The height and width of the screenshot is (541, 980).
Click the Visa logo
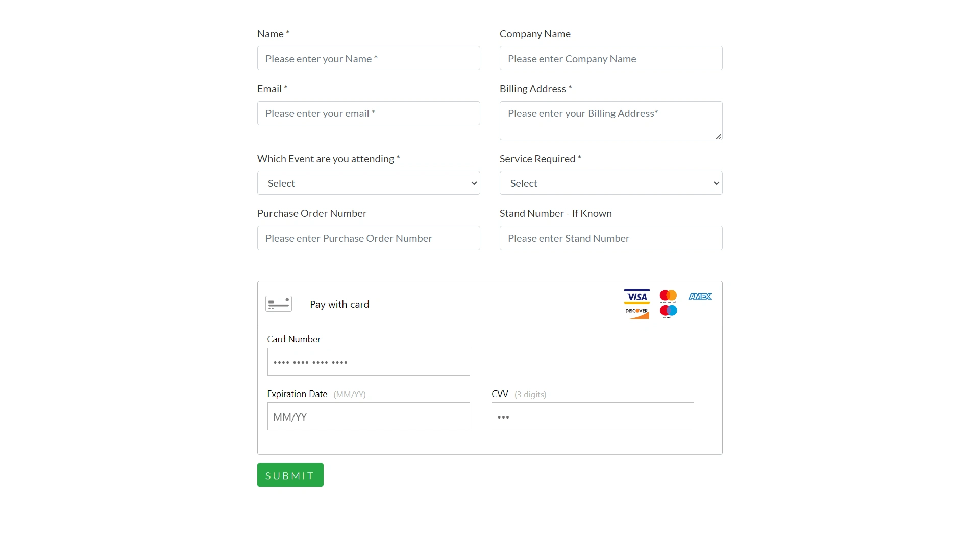637,297
